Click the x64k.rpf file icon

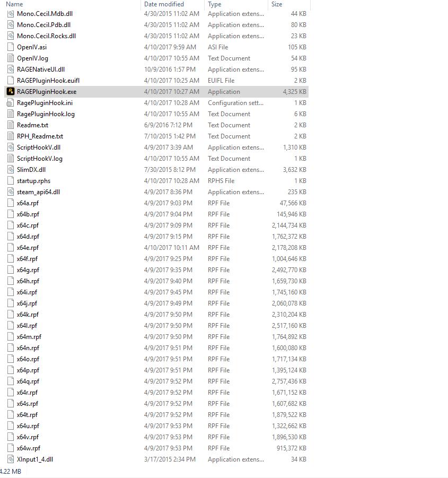[11, 314]
